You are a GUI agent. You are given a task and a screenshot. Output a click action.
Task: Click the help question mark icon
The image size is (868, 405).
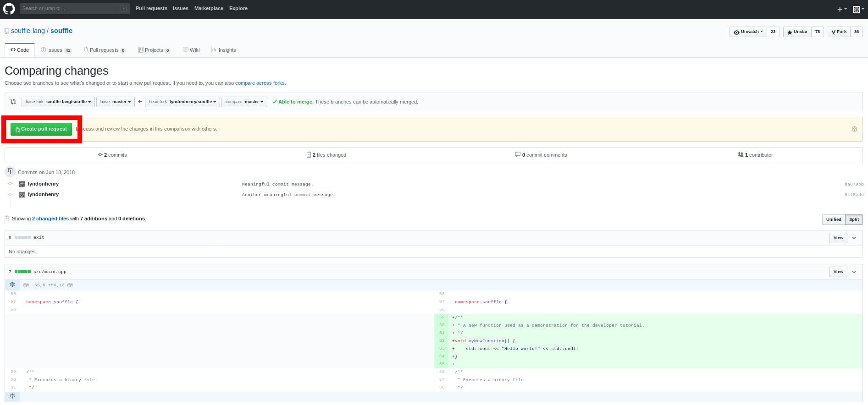854,129
